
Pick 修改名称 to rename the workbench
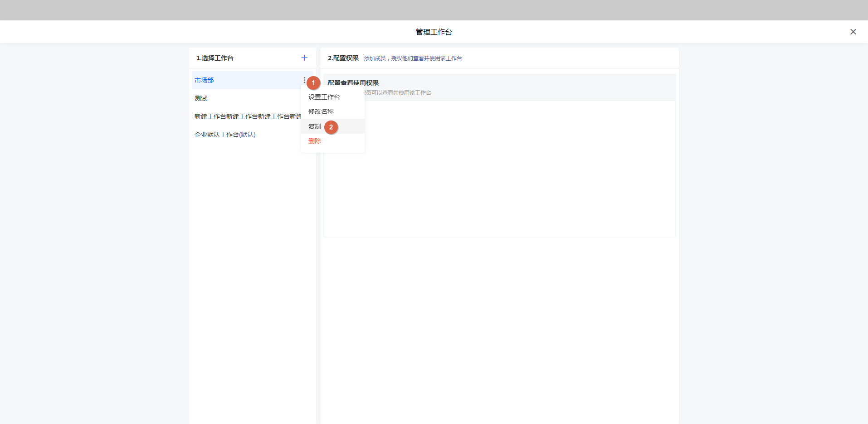pyautogui.click(x=321, y=111)
